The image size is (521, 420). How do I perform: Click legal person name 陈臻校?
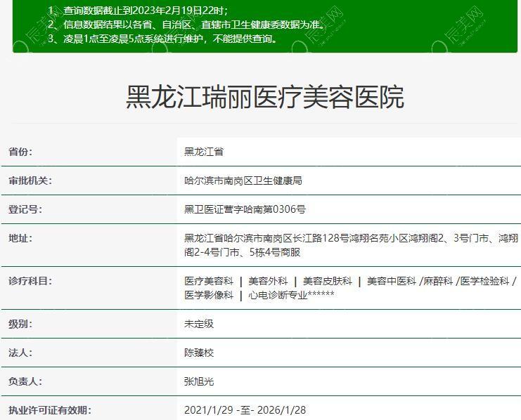pos(199,353)
